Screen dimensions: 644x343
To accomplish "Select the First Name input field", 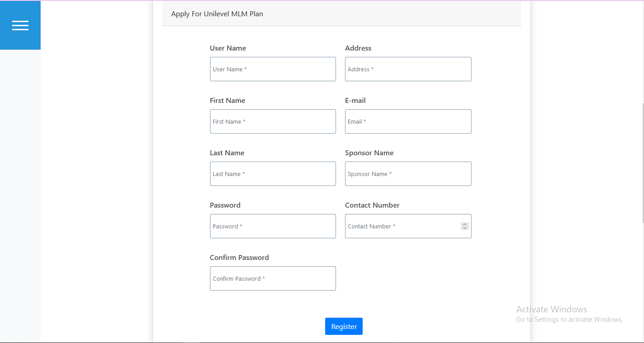I will [273, 121].
